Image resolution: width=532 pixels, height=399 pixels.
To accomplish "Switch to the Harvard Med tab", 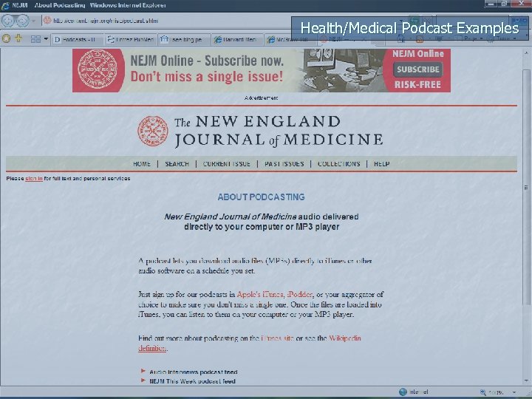I will pyautogui.click(x=237, y=40).
